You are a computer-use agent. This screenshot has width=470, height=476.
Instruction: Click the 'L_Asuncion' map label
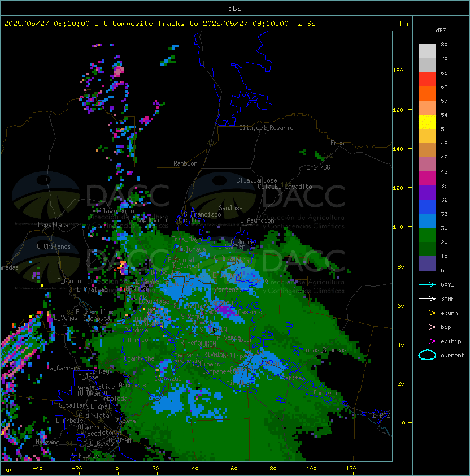tap(257, 220)
